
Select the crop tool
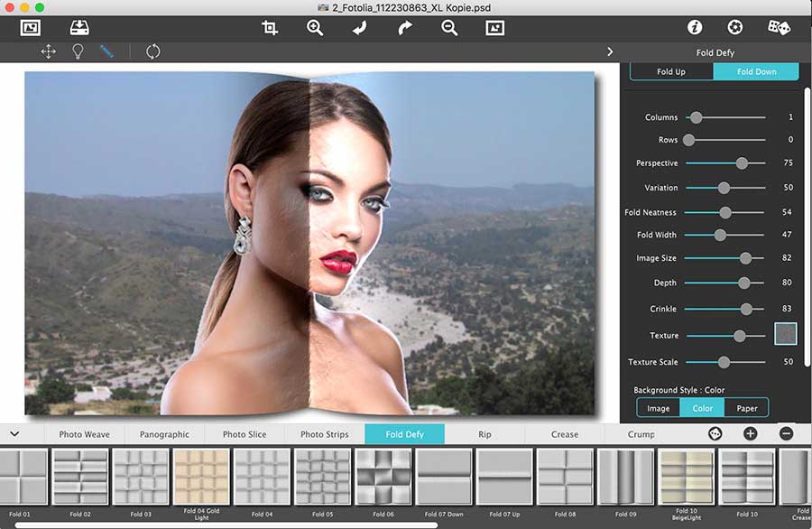click(270, 28)
